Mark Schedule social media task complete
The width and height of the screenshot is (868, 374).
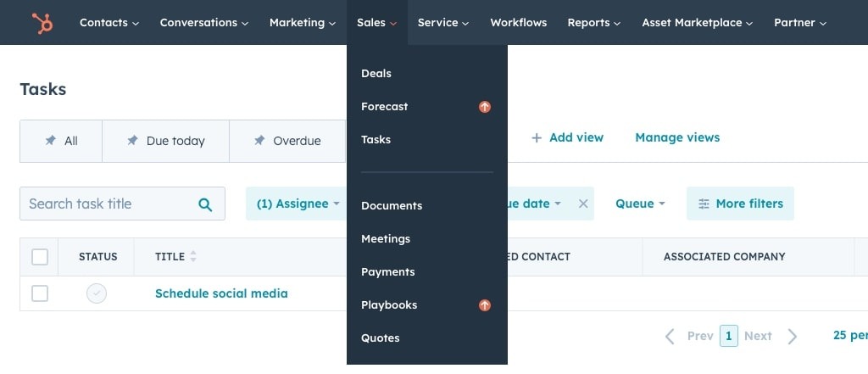tap(97, 293)
